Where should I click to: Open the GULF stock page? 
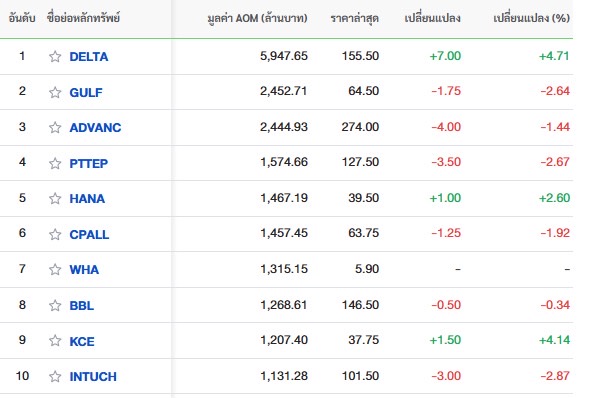[x=86, y=92]
